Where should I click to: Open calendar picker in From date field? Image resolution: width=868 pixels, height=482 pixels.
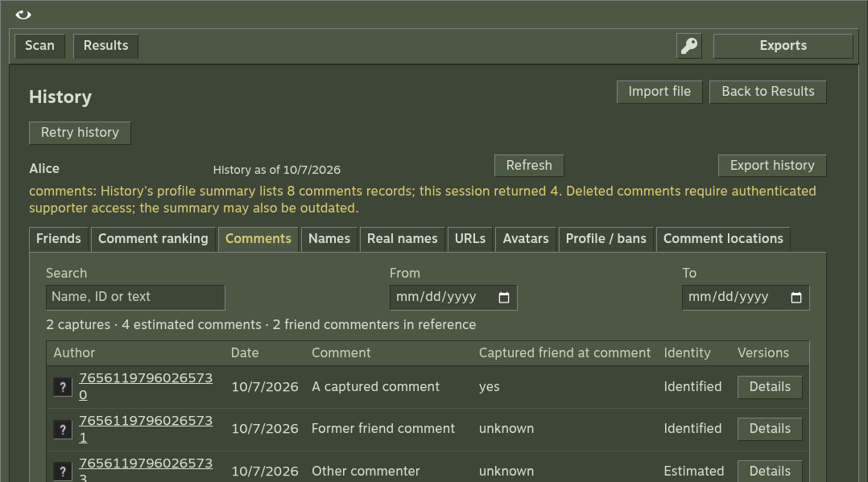504,298
